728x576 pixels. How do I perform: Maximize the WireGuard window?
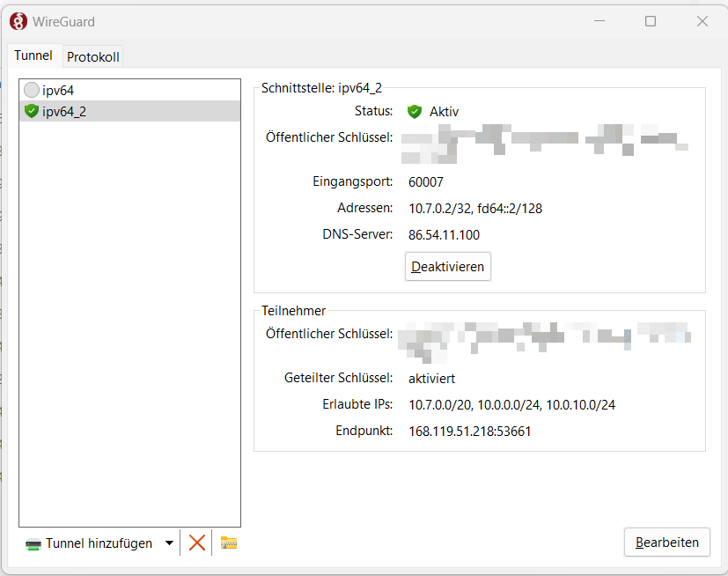click(651, 21)
